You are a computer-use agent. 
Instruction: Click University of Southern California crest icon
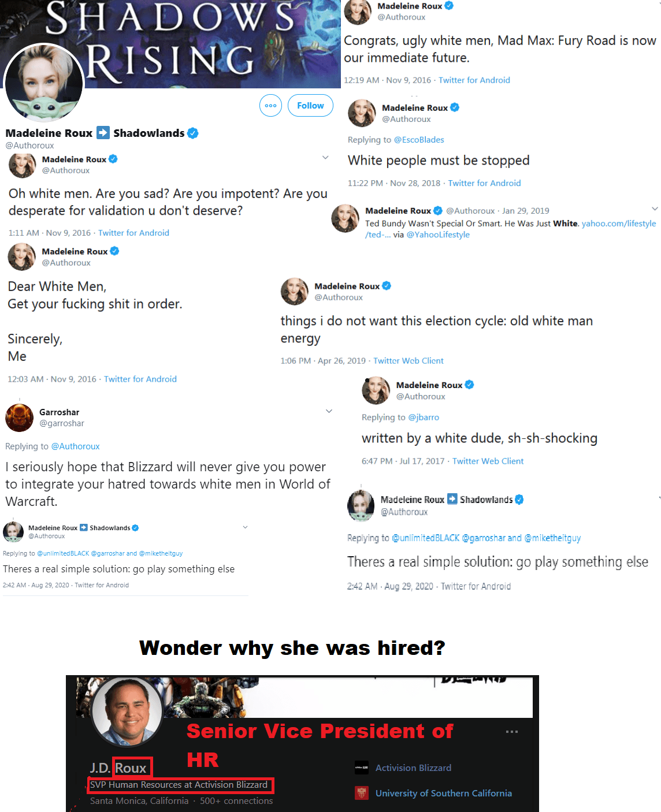[x=362, y=793]
